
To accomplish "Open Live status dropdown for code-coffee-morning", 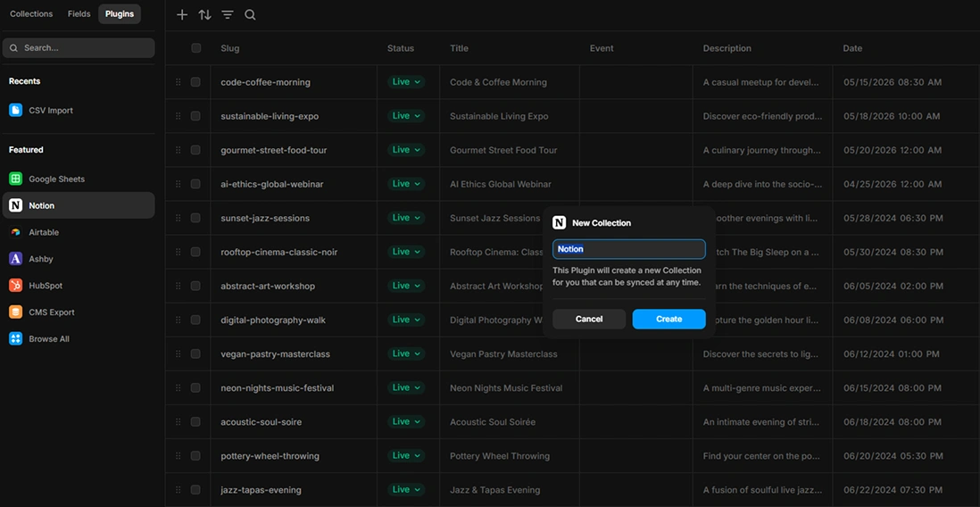I will pyautogui.click(x=406, y=82).
